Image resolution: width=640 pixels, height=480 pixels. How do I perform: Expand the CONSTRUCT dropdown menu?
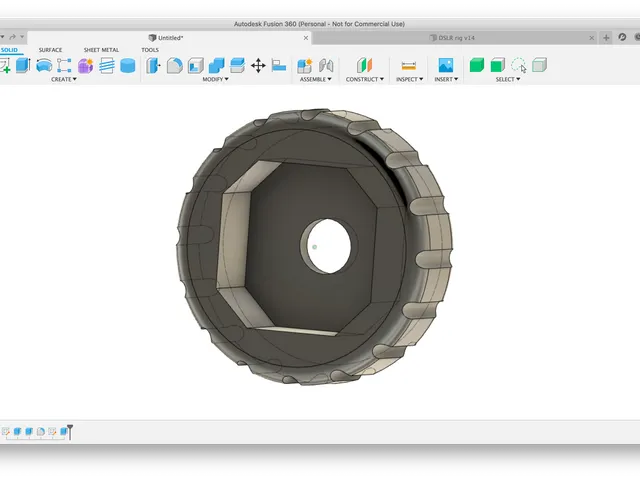[364, 79]
